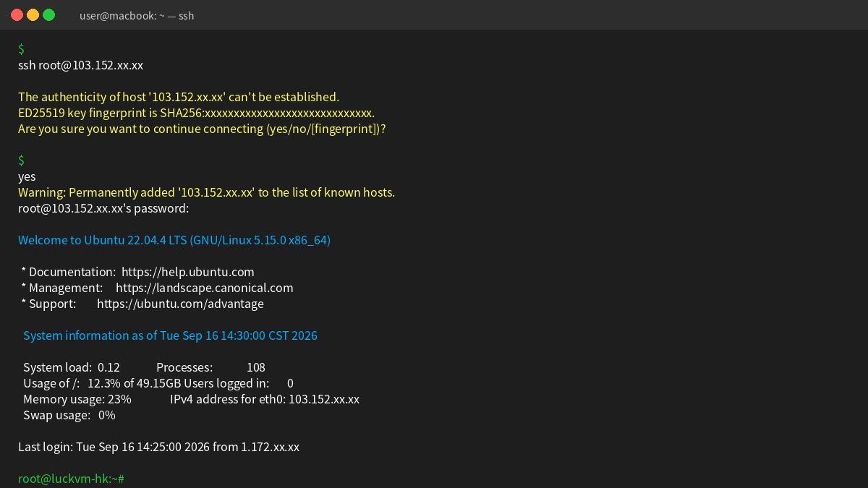This screenshot has width=868, height=488.
Task: Click the red close window button
Action: pyautogui.click(x=17, y=14)
